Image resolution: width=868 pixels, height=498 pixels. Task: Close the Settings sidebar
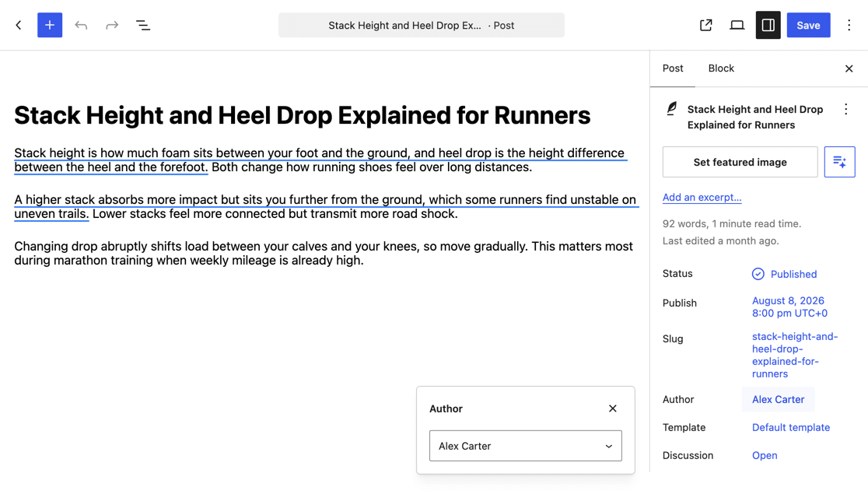849,68
